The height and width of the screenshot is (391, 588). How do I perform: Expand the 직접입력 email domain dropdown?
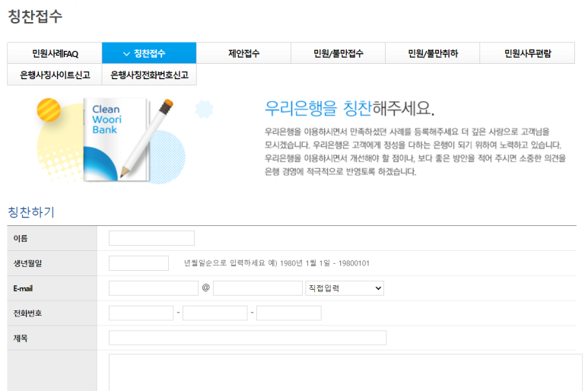coord(345,288)
